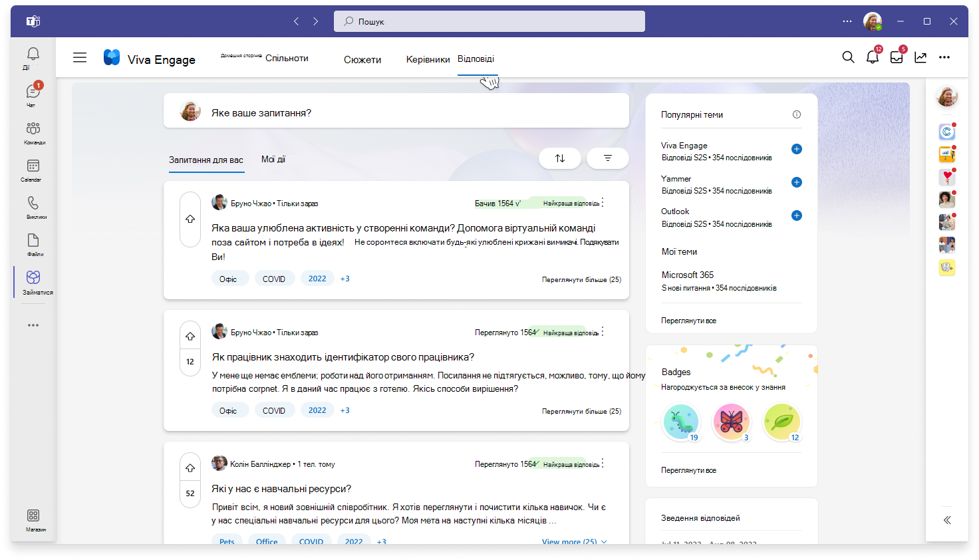979x560 pixels.
Task: Open Calendar in Teams sidebar
Action: click(x=33, y=166)
